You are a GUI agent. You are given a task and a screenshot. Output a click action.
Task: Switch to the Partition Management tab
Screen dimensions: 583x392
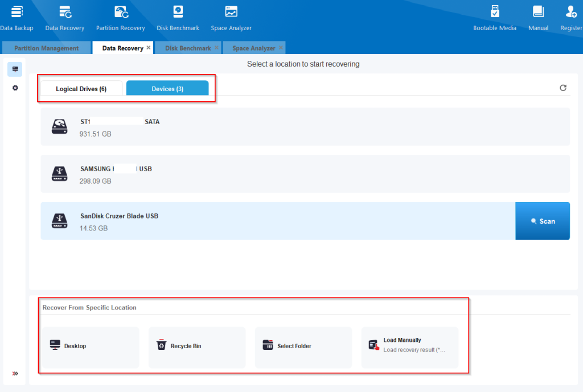(47, 48)
